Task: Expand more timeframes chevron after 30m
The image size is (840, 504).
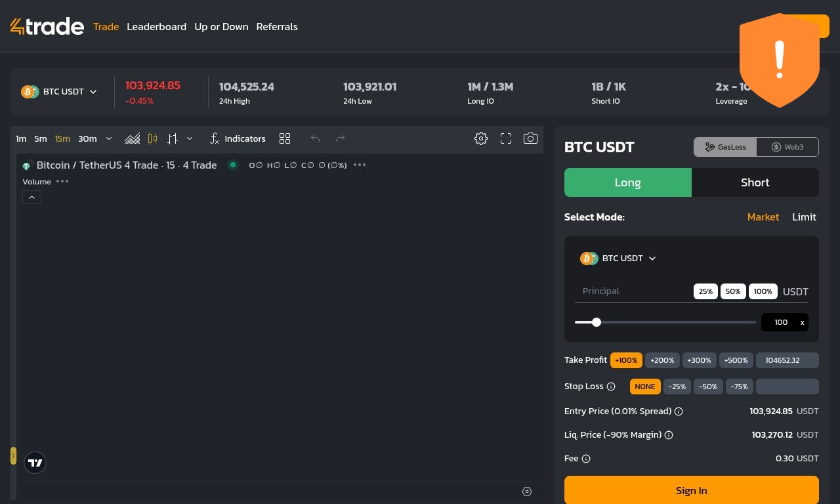Action: (109, 138)
